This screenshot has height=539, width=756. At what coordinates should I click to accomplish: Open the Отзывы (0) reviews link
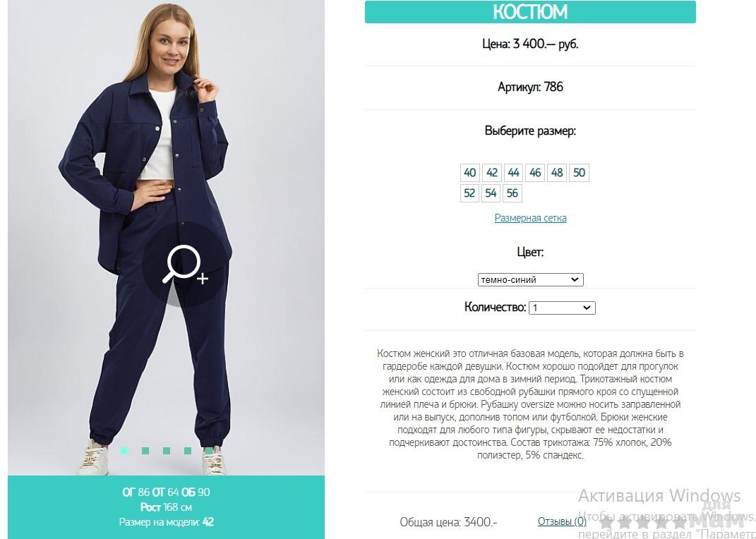point(562,521)
